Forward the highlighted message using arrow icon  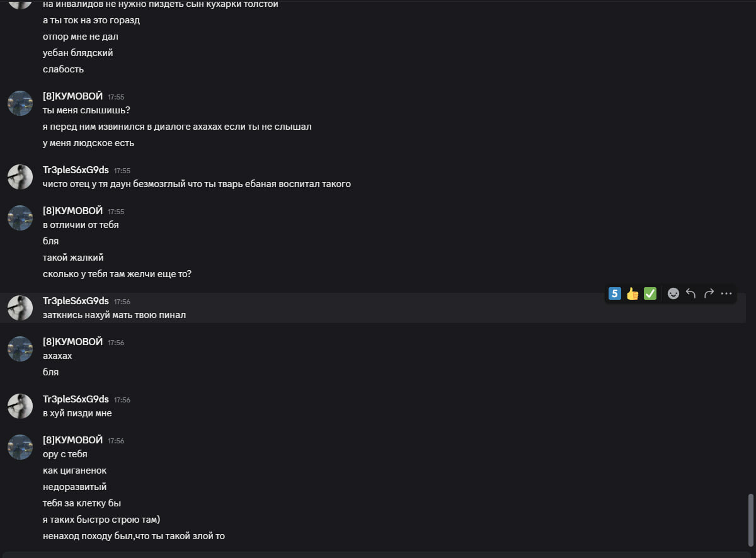[x=709, y=293]
